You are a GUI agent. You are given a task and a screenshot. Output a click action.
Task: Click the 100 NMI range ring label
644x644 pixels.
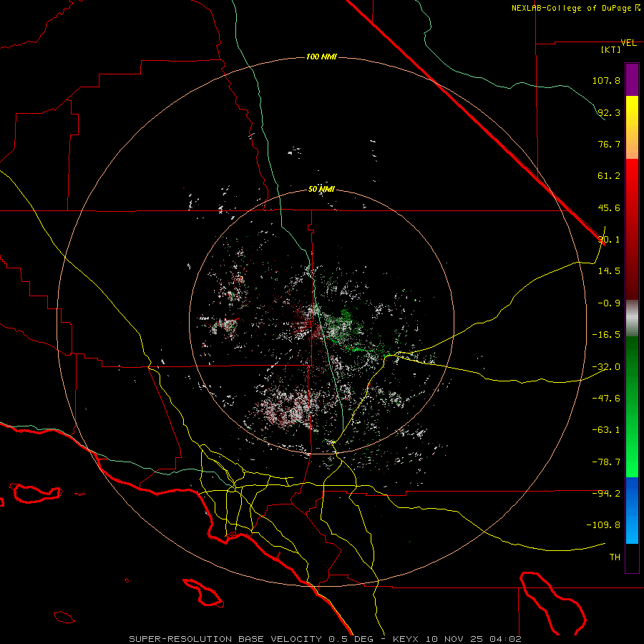321,57
